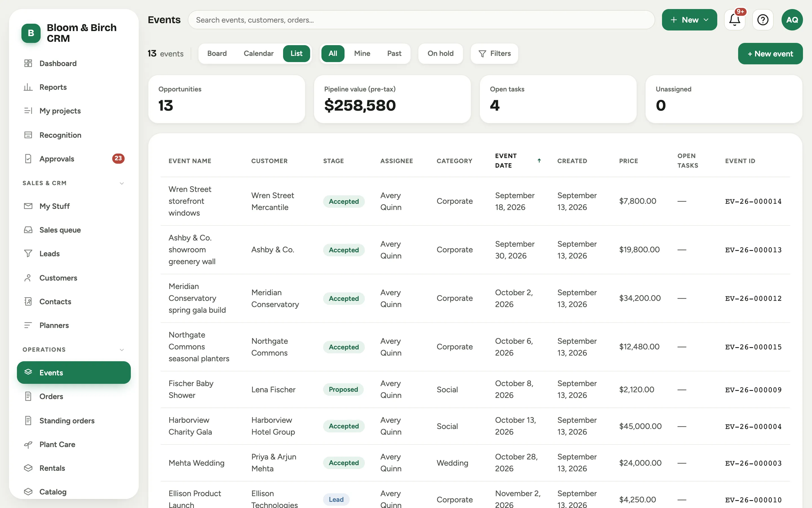Screen dimensions: 812x508
Task: Click the Standing orders document icon
Action: tap(28, 420)
